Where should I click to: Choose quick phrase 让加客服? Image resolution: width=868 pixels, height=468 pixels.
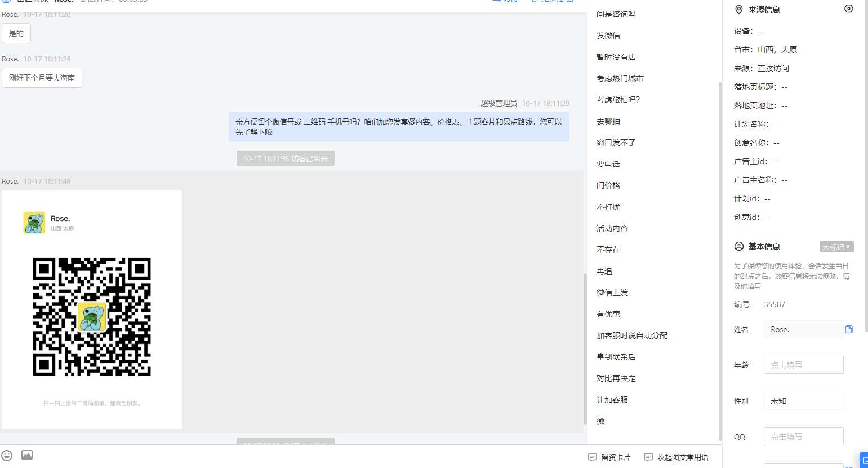pos(612,400)
